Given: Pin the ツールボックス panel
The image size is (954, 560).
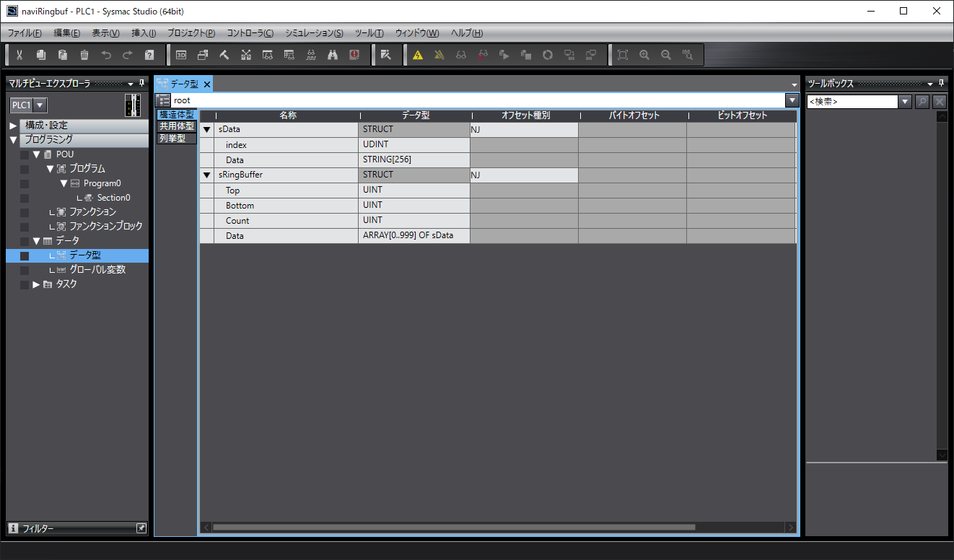Looking at the screenshot, I should [940, 84].
